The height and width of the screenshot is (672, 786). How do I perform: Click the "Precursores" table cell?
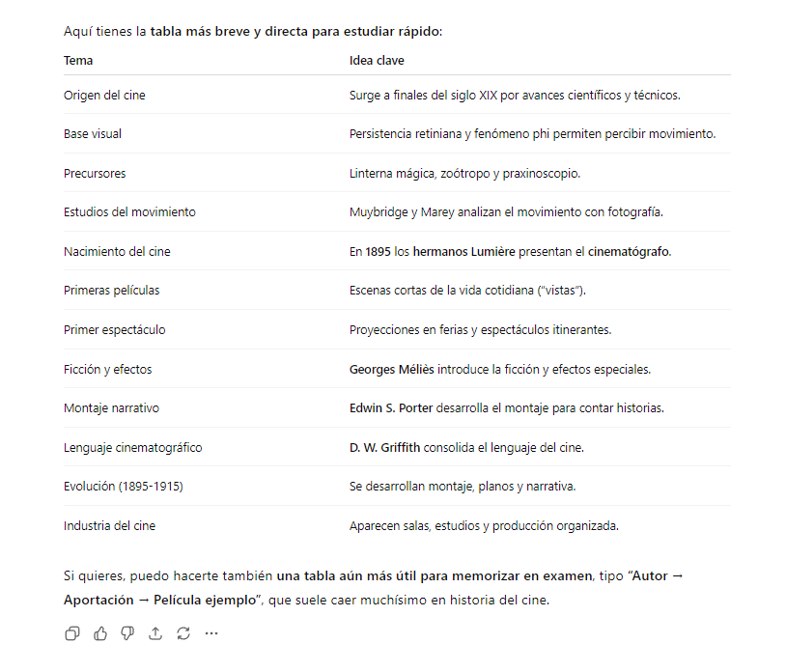click(95, 174)
